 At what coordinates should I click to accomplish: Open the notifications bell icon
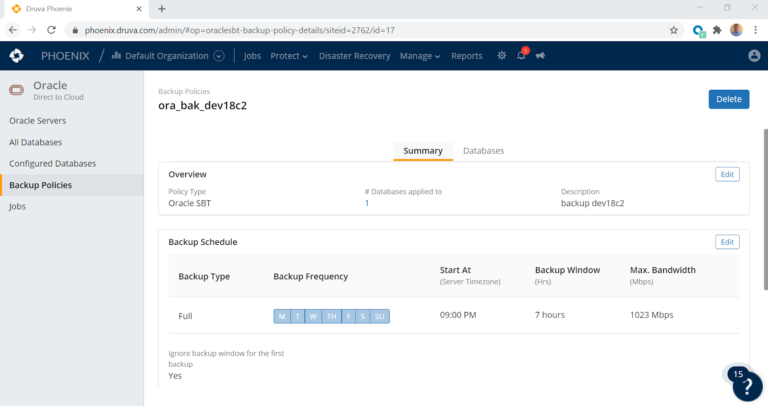click(x=521, y=56)
